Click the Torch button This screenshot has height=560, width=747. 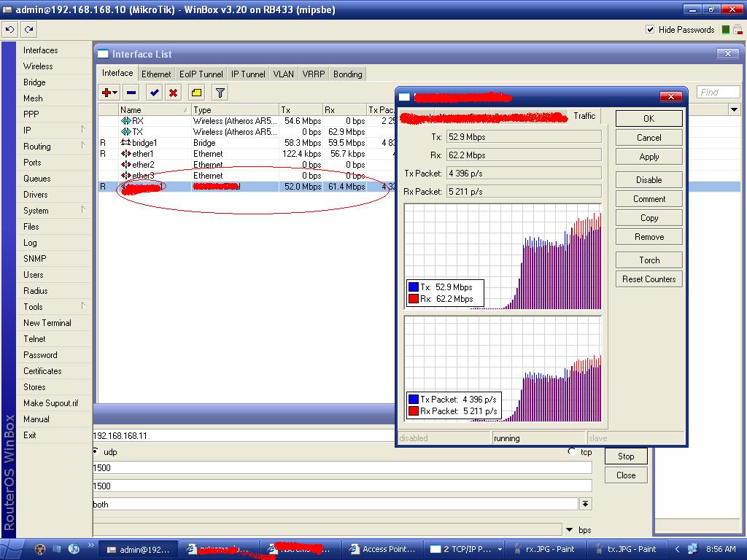click(649, 260)
